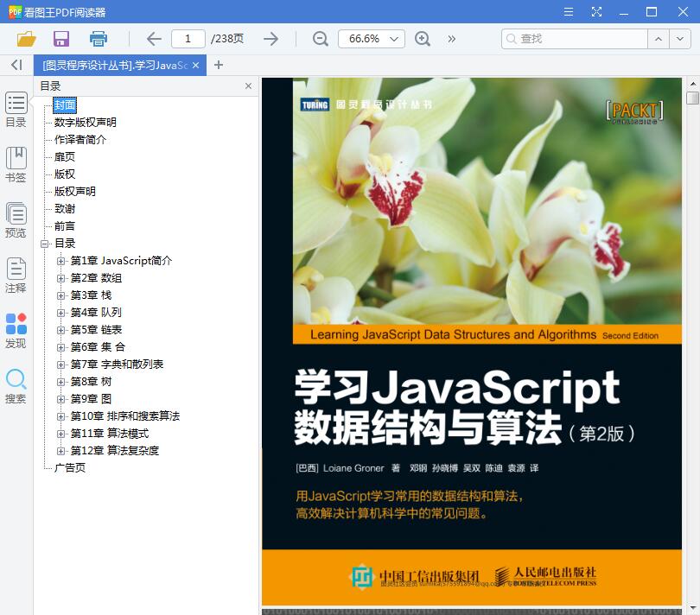Jump to 版权 outline entry

[65, 174]
